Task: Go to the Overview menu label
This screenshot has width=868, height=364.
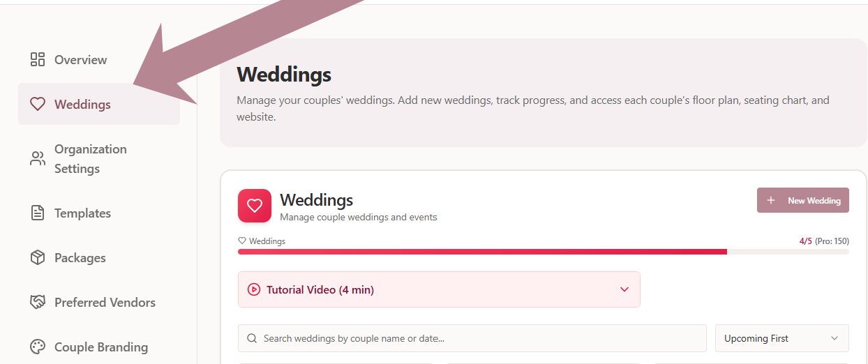Action: coord(81,60)
